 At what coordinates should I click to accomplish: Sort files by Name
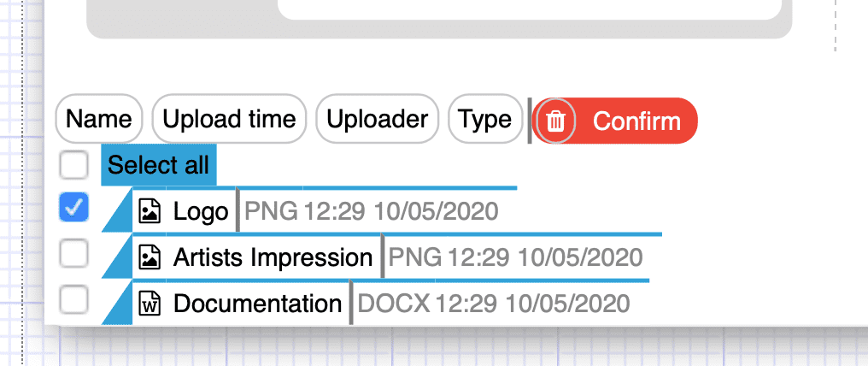99,119
